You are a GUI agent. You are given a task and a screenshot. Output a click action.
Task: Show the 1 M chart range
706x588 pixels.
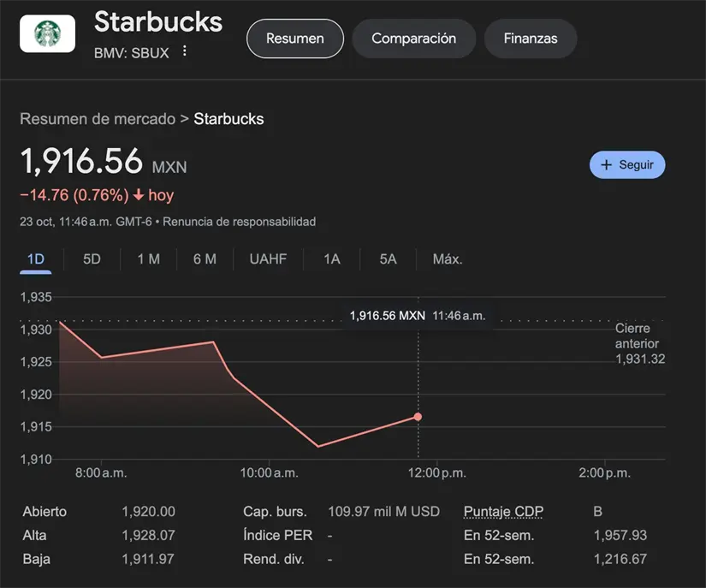(x=148, y=259)
